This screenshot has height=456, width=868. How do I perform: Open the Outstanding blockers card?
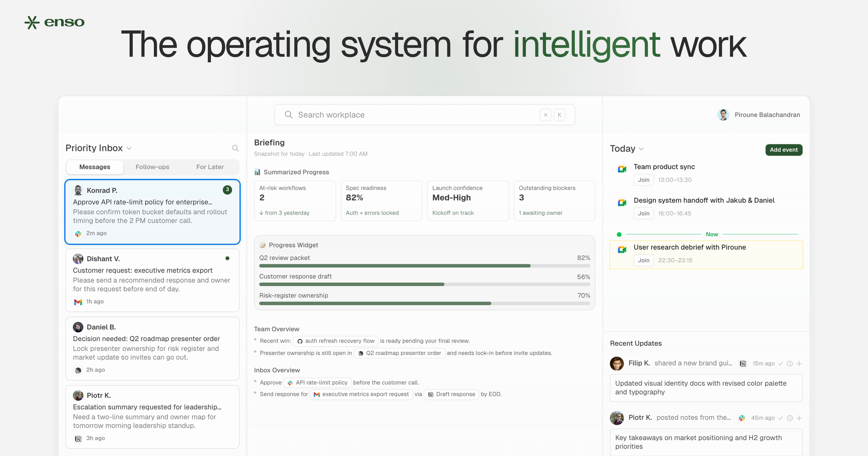pos(554,201)
